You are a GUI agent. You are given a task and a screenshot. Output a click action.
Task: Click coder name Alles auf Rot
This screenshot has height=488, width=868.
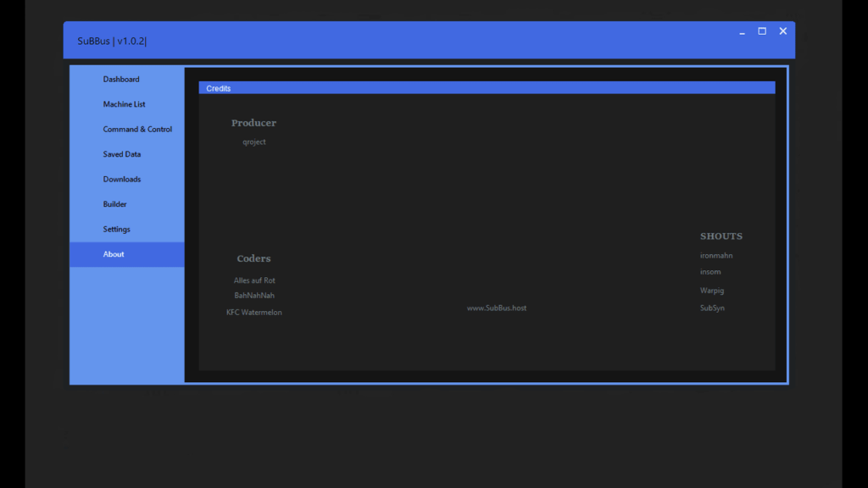254,280
